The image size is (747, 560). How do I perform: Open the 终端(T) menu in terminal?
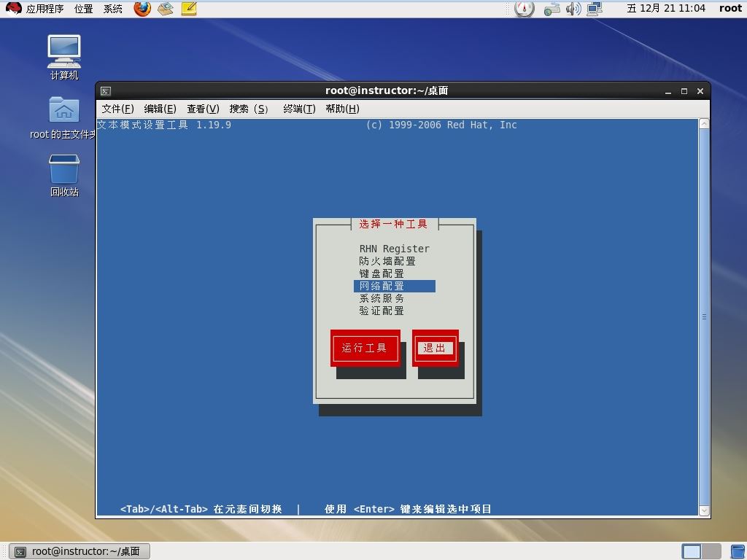[x=299, y=109]
